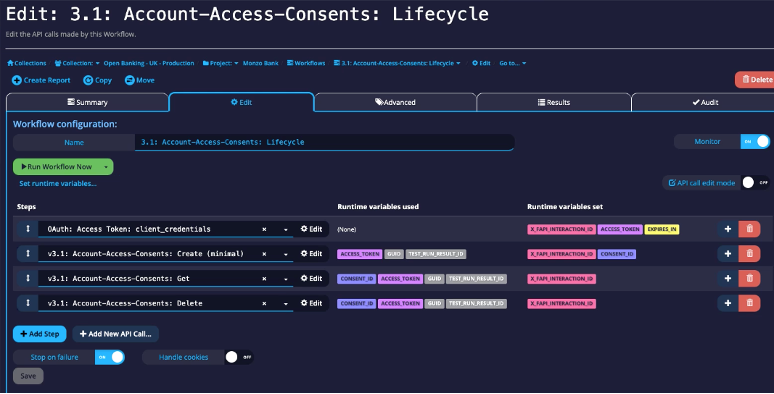The image size is (774, 394).
Task: Select the Edit tab
Action: tap(241, 102)
